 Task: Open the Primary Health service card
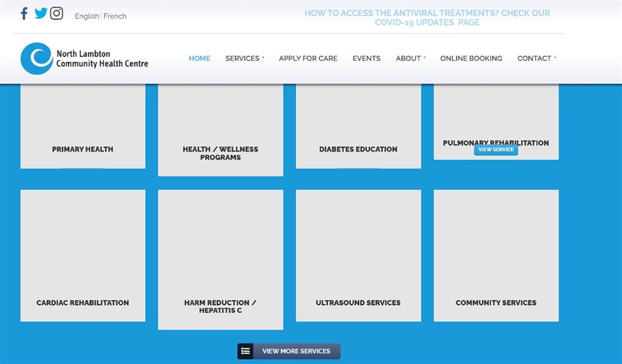(83, 126)
